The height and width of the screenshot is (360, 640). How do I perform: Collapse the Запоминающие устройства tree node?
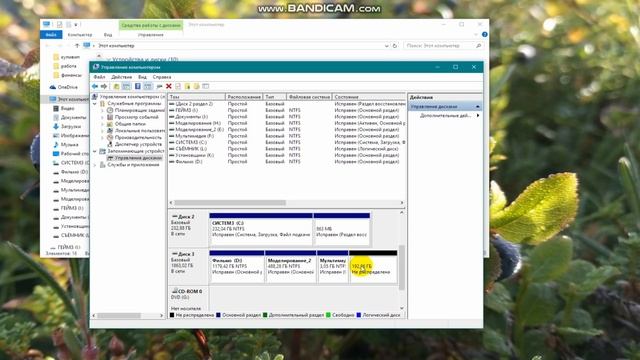coord(95,151)
